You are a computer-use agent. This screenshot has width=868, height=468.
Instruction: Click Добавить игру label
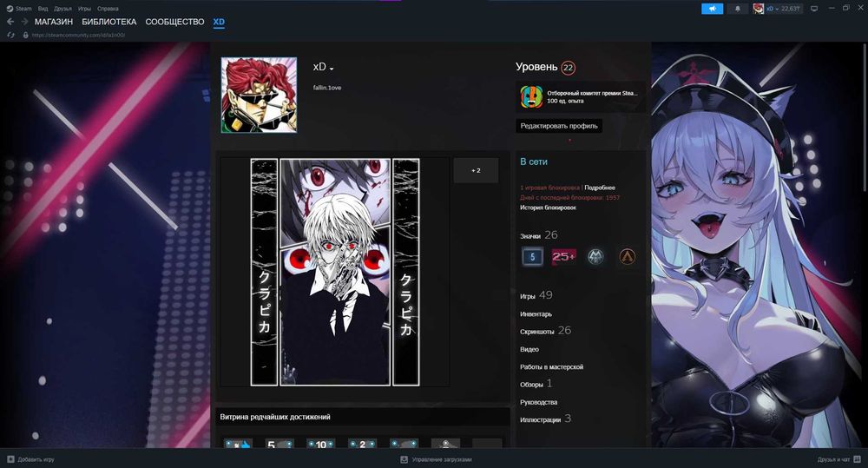tap(36, 459)
